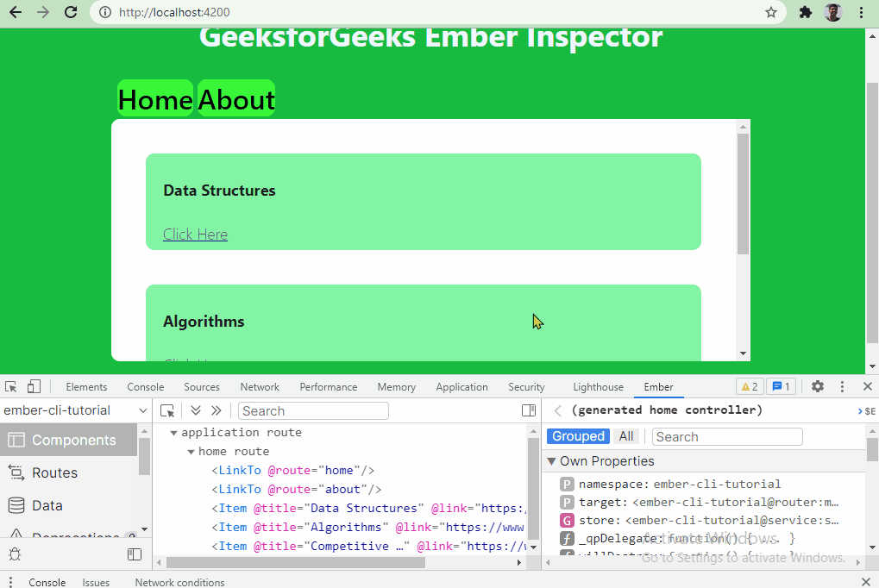Select the Ember tab

658,387
